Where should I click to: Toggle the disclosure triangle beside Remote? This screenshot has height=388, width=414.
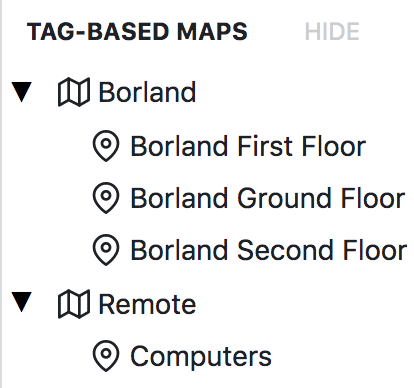pyautogui.click(x=22, y=302)
